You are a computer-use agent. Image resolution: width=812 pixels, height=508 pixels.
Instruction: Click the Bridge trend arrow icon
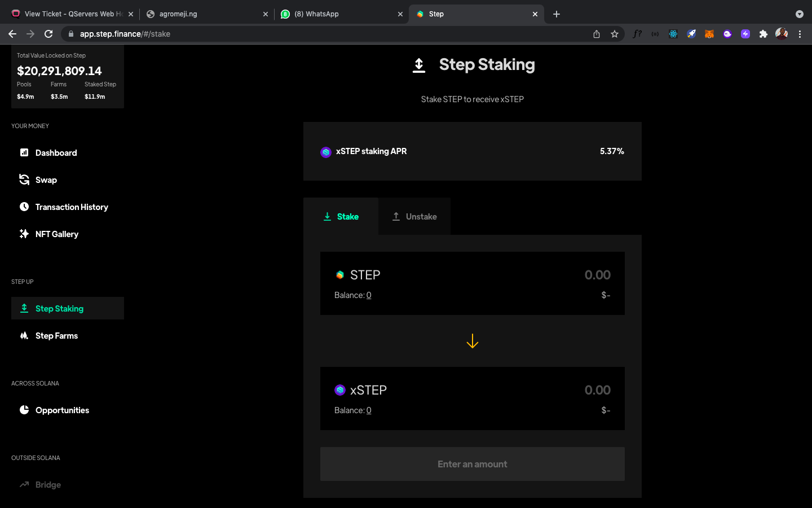click(24, 484)
